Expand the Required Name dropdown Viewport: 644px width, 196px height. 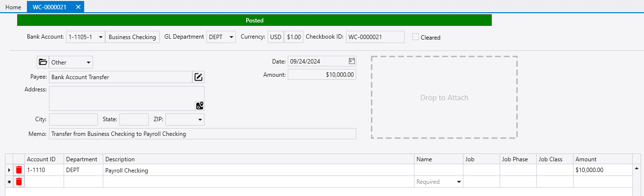coord(459,182)
